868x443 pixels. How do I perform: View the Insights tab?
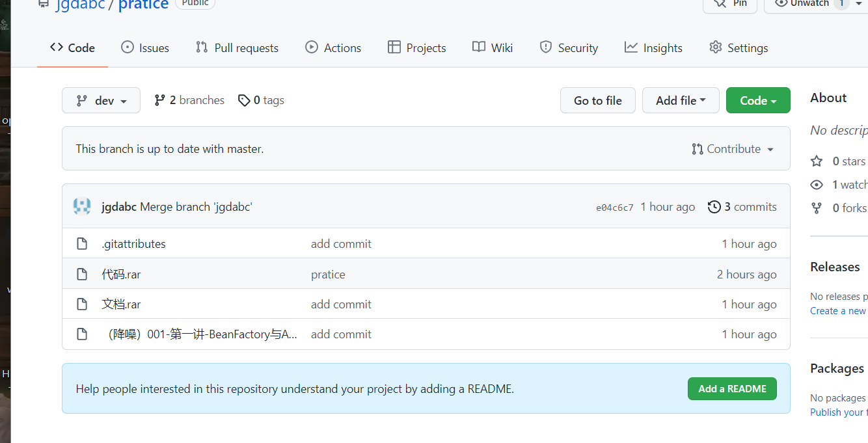coord(653,47)
